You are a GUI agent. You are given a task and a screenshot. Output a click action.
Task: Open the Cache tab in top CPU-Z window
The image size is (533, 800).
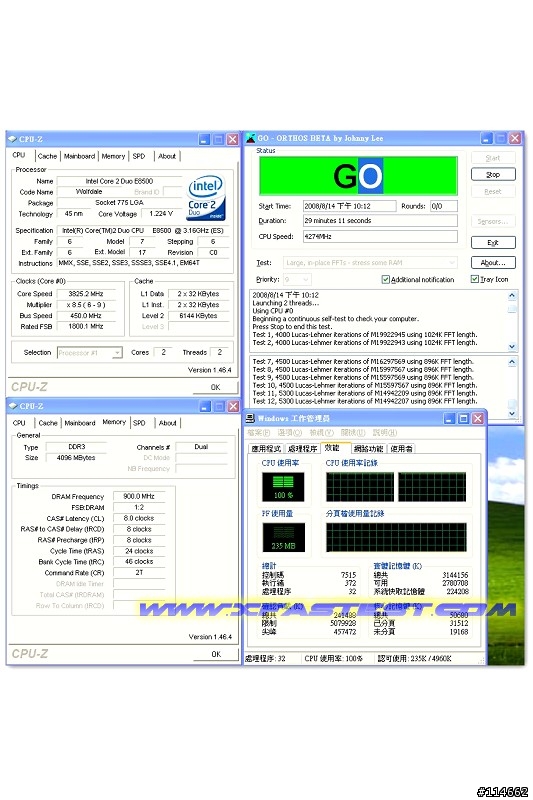[47, 156]
